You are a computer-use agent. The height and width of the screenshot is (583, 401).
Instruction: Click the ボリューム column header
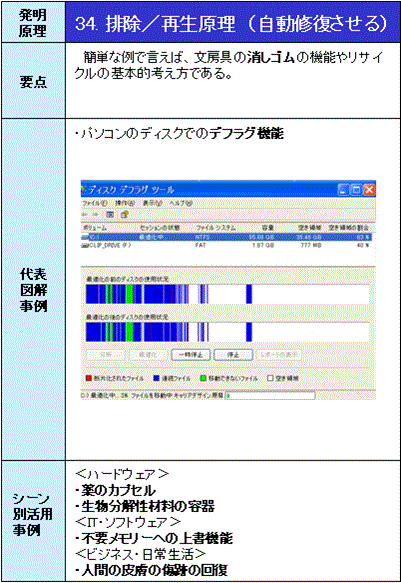[x=95, y=228]
